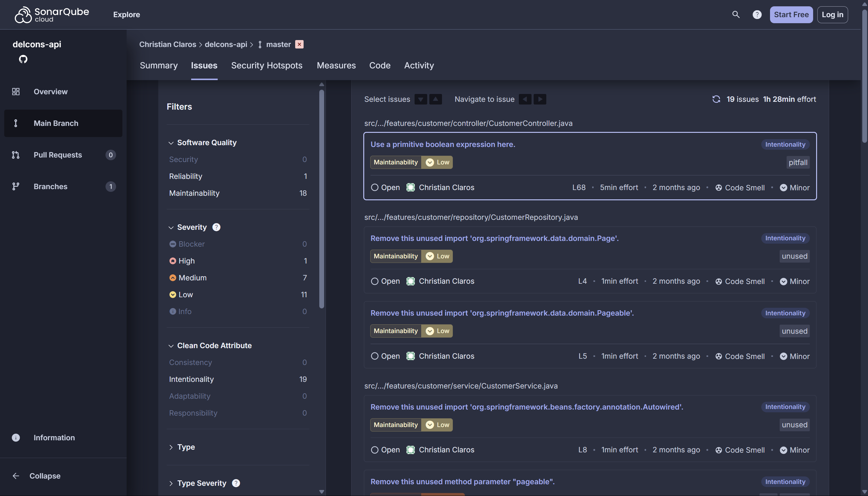The image size is (868, 496).
Task: Click the help question-mark icon
Action: [x=757, y=15]
